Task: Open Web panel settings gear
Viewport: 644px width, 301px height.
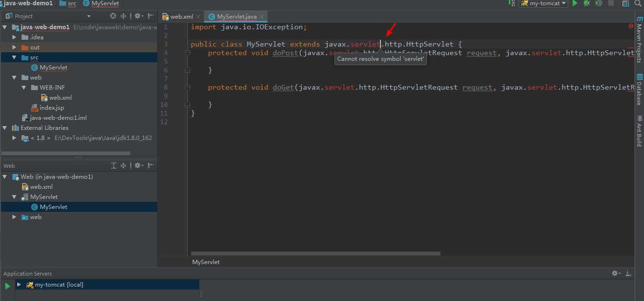Action: click(138, 165)
